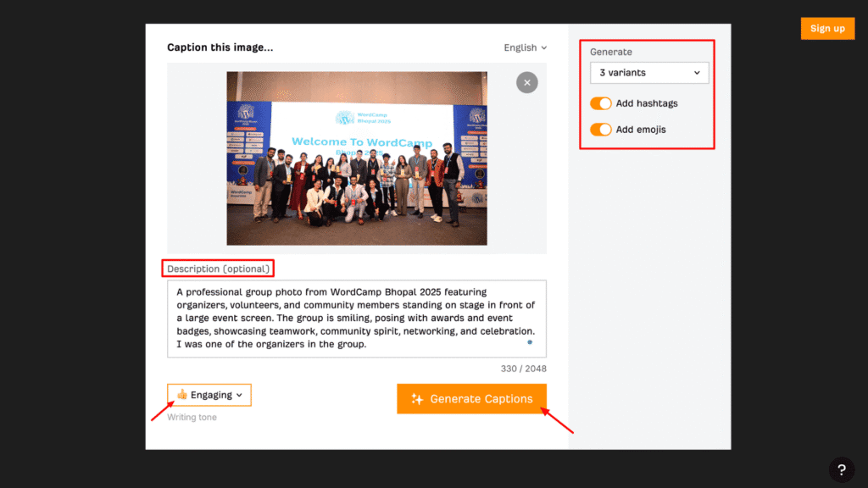The width and height of the screenshot is (868, 488).
Task: Open the Engaging writing tone dropdown
Action: (x=209, y=395)
